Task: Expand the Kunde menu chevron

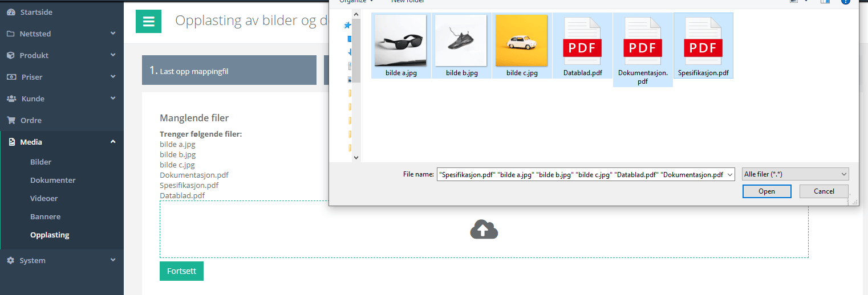Action: 113,99
